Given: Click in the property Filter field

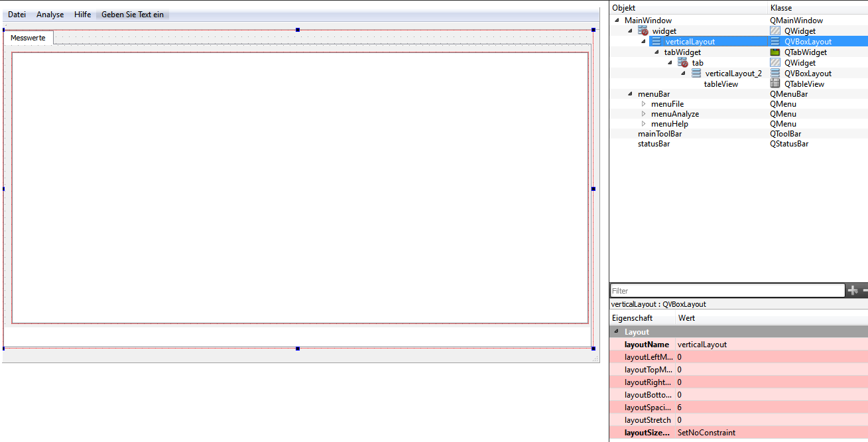Looking at the screenshot, I should click(x=727, y=291).
